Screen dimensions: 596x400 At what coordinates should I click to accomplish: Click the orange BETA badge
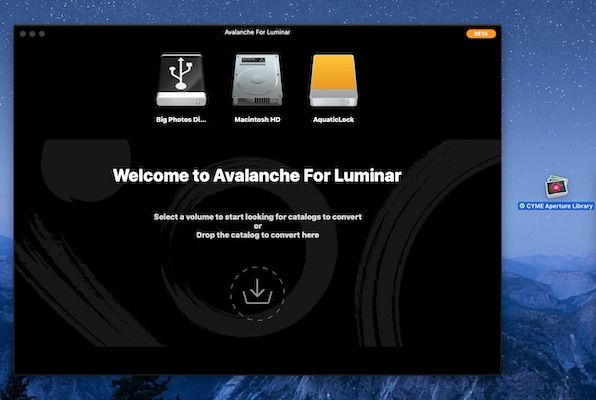481,34
